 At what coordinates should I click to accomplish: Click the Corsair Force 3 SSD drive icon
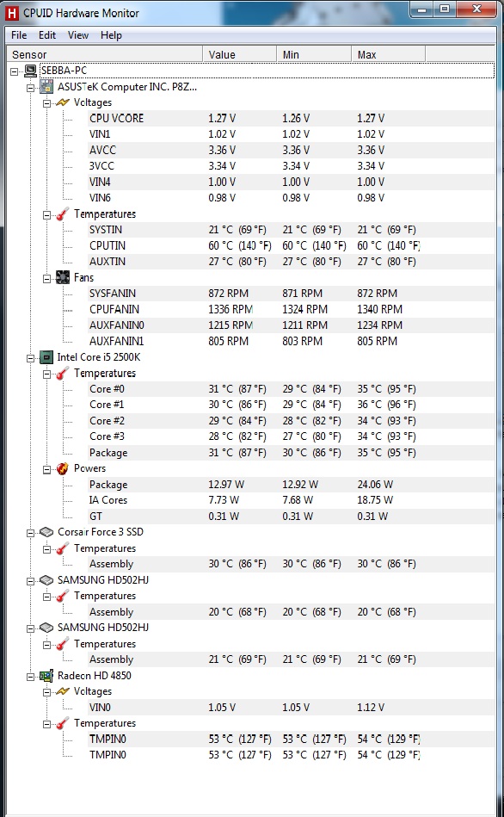(x=46, y=532)
